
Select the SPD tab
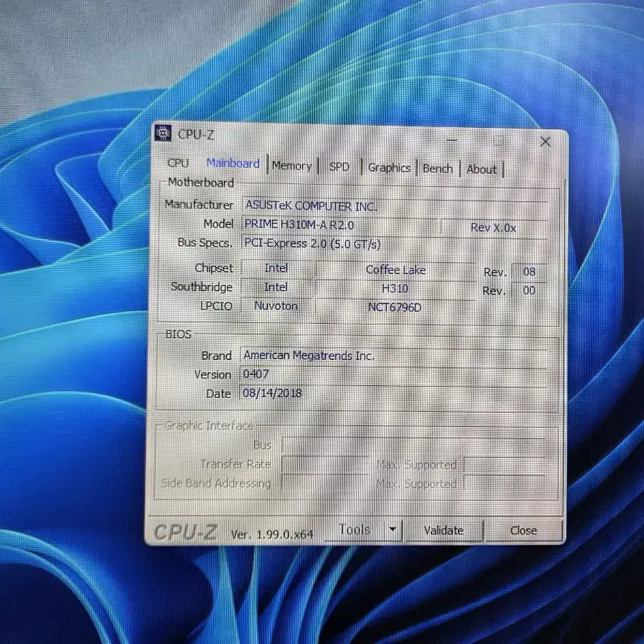338,166
